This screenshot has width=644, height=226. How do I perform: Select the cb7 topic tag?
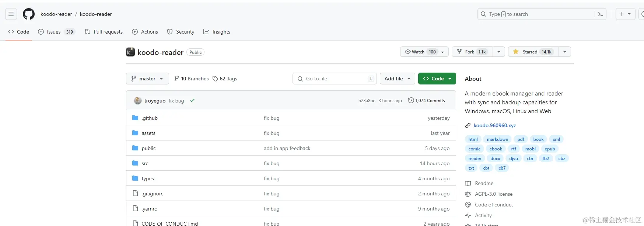pyautogui.click(x=502, y=168)
